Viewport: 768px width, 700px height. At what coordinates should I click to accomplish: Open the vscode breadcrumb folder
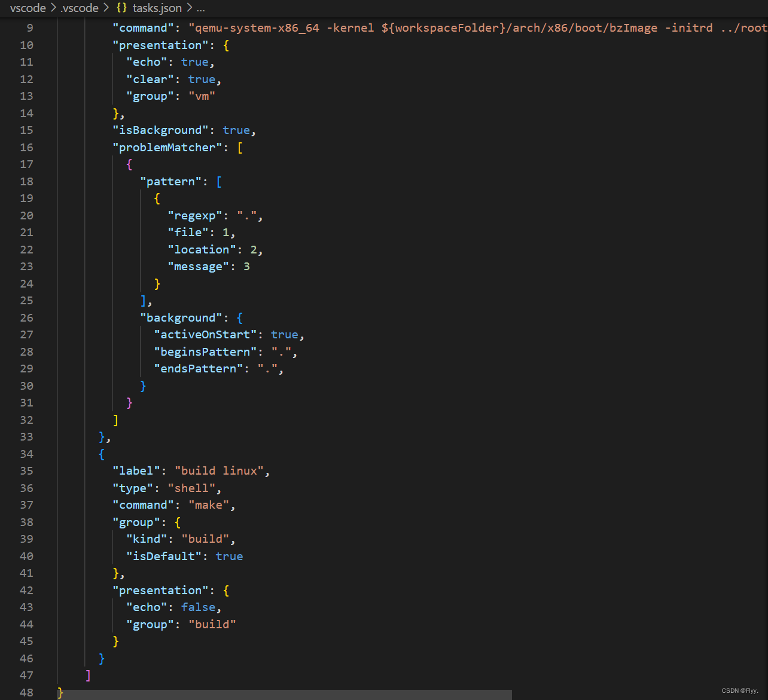click(28, 8)
